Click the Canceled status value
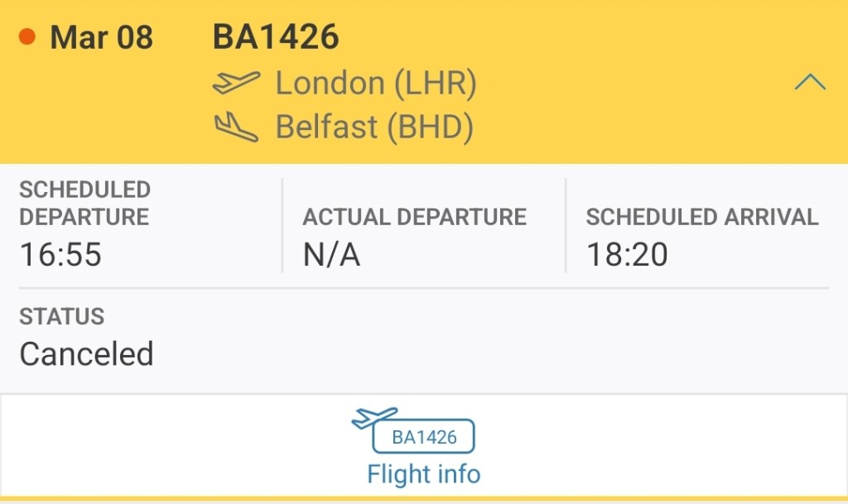The image size is (848, 504). pyautogui.click(x=86, y=354)
